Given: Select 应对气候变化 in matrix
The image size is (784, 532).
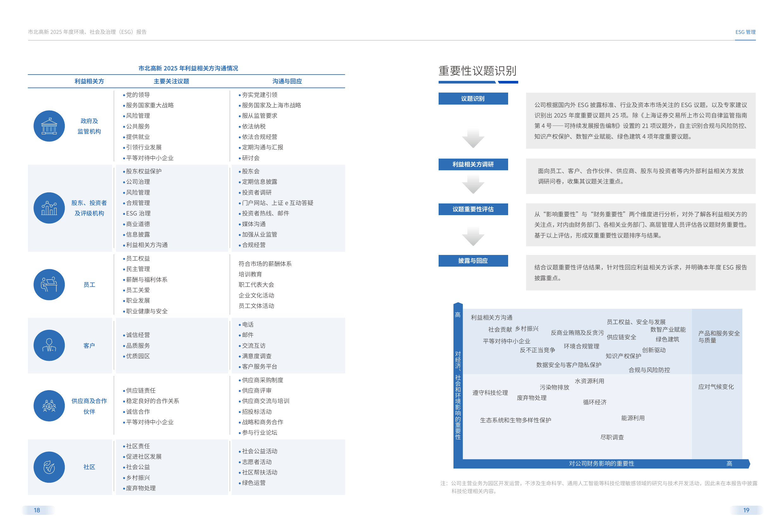Looking at the screenshot, I should [x=716, y=387].
